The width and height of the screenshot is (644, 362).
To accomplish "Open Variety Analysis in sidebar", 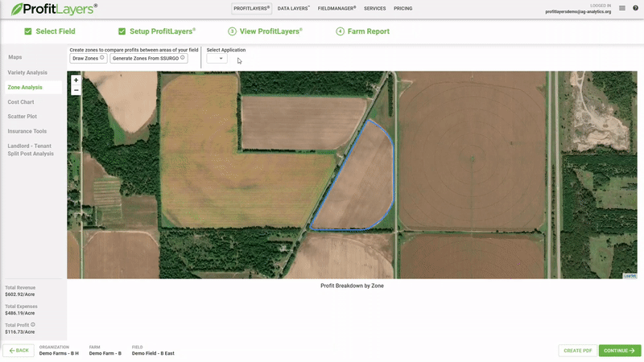I will click(x=27, y=72).
